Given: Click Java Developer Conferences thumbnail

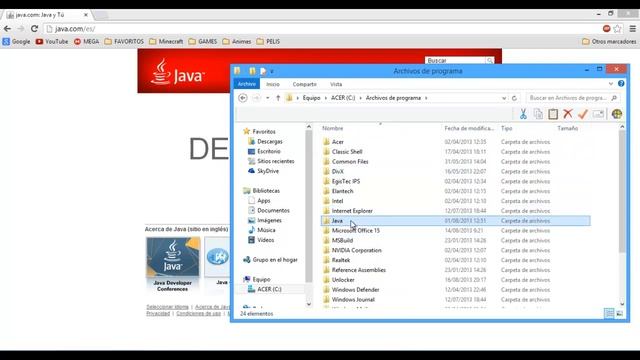Looking at the screenshot, I should pos(173,257).
